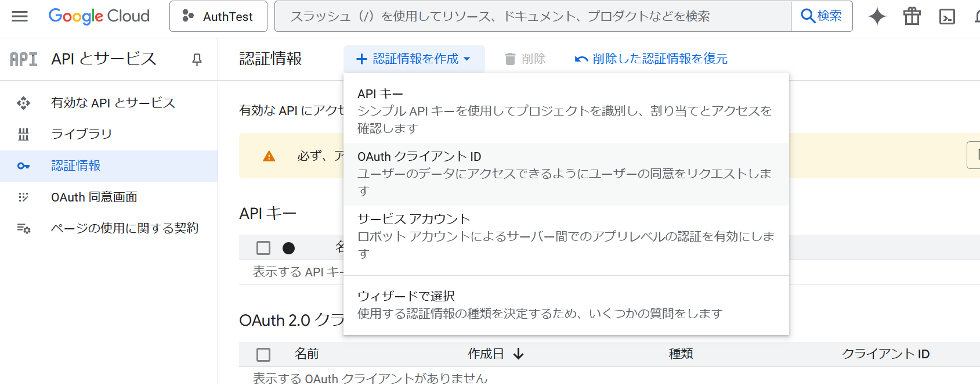
Task: Click the gift box icon
Action: click(x=912, y=16)
